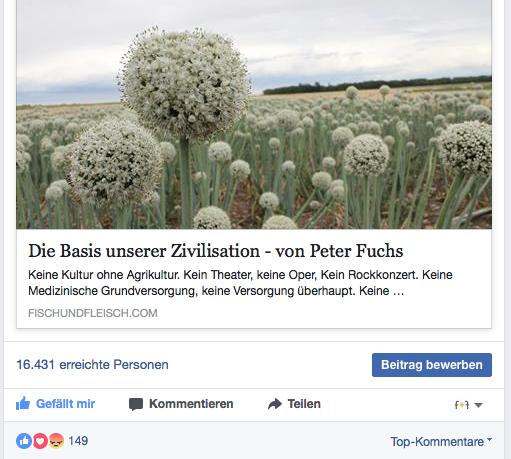Open the 16.431 erreichte Personen link
The image size is (511, 459).
click(92, 364)
